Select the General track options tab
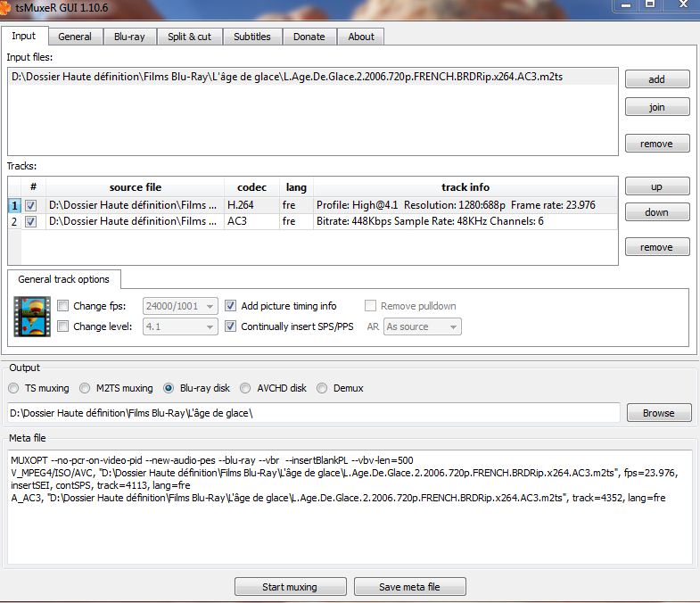700x603 pixels. tap(64, 279)
